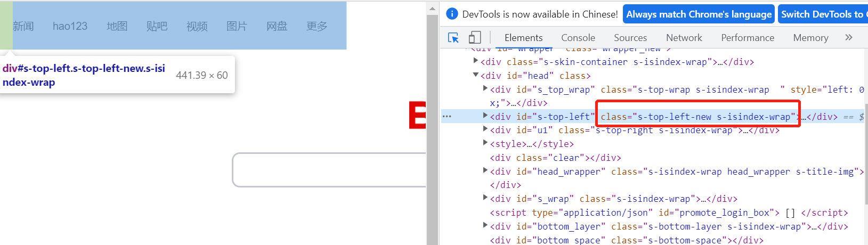This screenshot has width=868, height=245.
Task: Expand the style element node
Action: tap(485, 143)
